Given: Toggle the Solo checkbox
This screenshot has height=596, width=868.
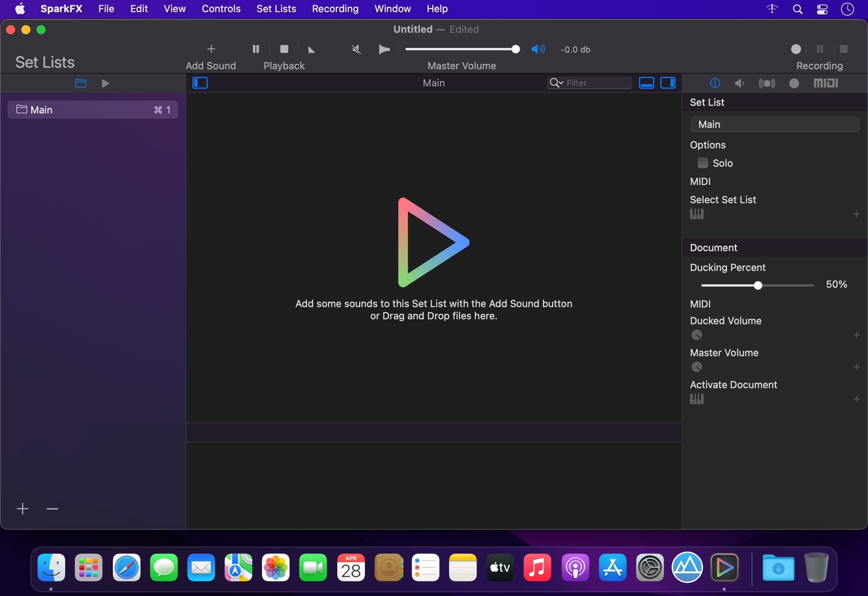Looking at the screenshot, I should [x=703, y=163].
